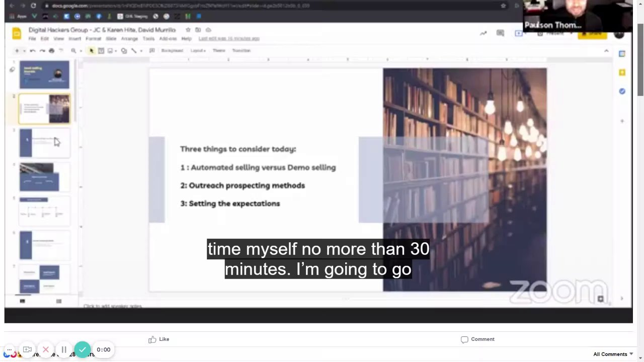The image size is (644, 362).
Task: Click the paint format icon
Action: coord(61,51)
